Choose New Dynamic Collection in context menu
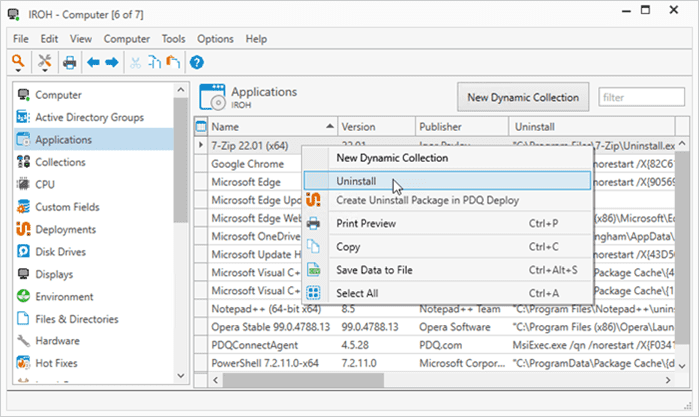 tap(447, 157)
